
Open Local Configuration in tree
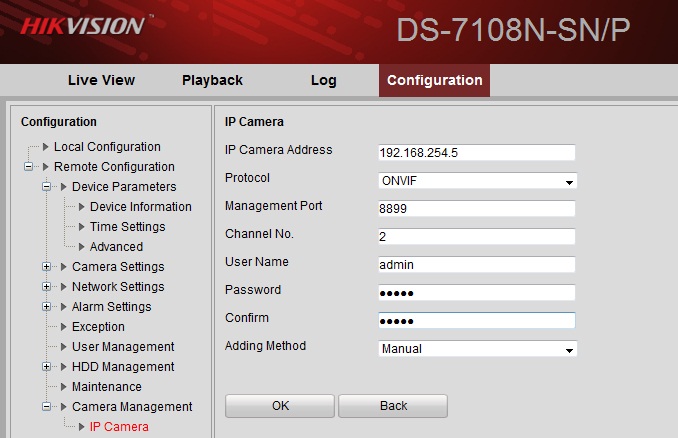tap(107, 147)
